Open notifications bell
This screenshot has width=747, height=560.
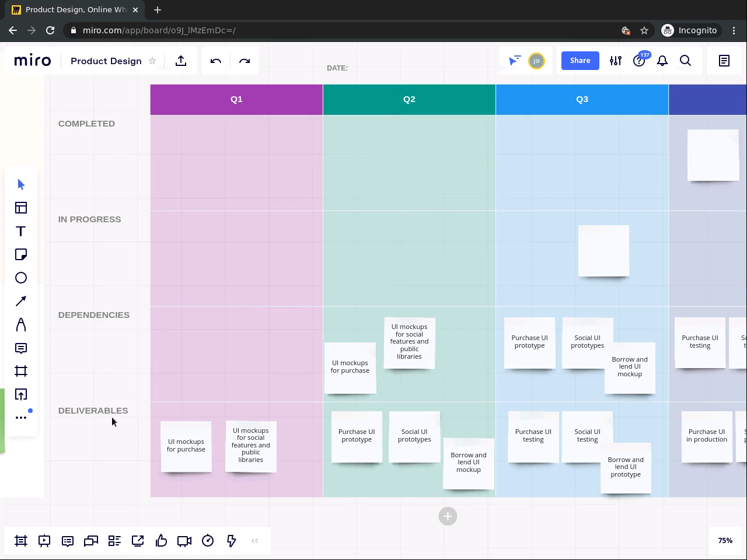[662, 61]
